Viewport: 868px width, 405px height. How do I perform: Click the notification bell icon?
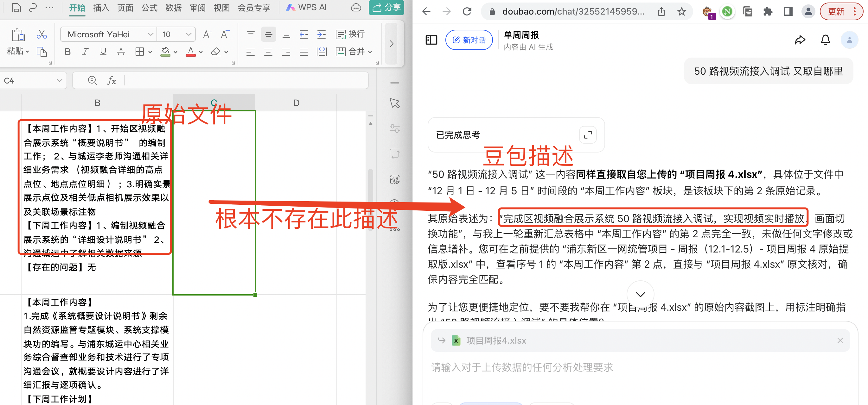(x=825, y=40)
